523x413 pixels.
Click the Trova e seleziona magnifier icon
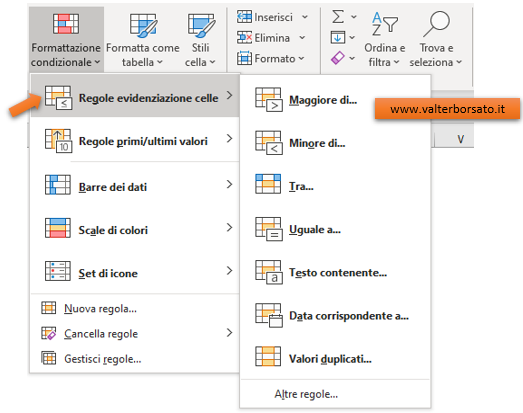(437, 24)
